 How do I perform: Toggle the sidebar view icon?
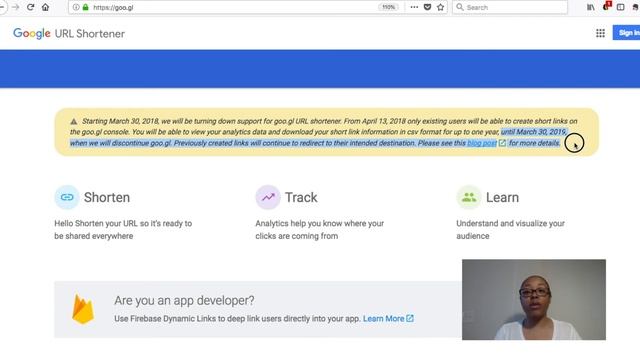[620, 7]
